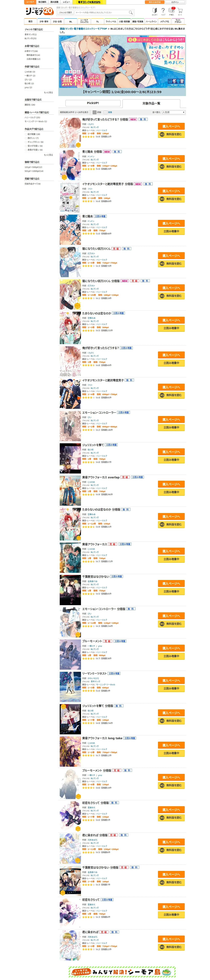Switch to the PickUP! tab
This screenshot has width=210, height=980.
(x=93, y=103)
